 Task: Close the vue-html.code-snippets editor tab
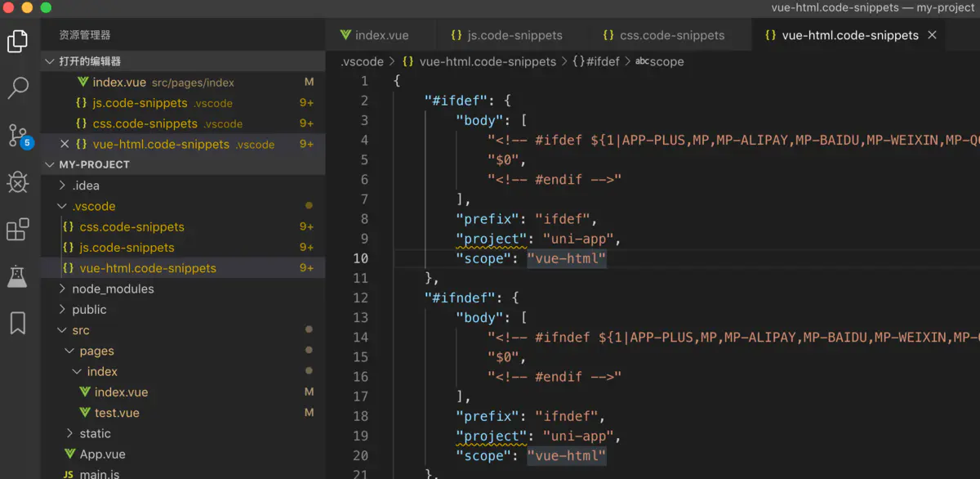point(932,35)
